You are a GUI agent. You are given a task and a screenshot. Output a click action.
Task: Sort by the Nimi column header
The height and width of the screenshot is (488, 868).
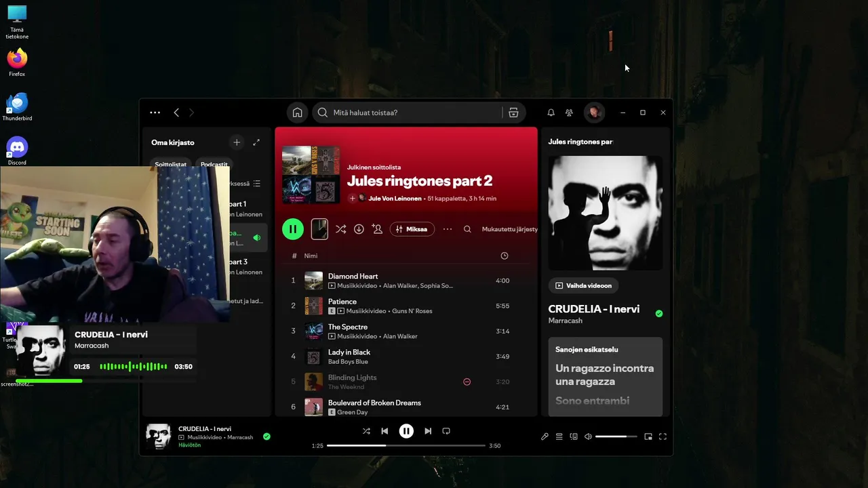[x=311, y=256]
